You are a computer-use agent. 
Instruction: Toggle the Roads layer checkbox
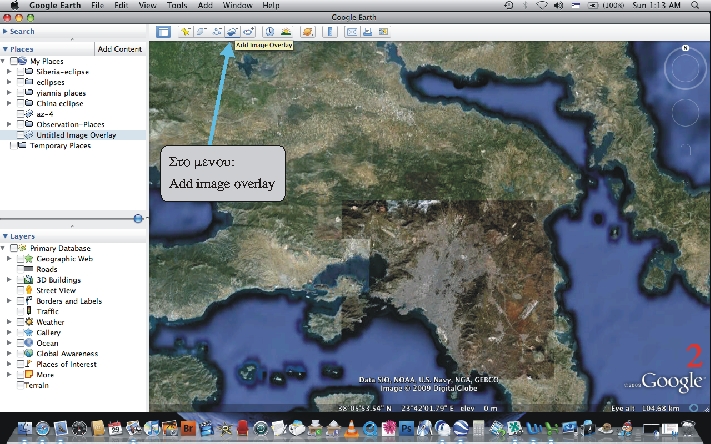pyautogui.click(x=20, y=269)
